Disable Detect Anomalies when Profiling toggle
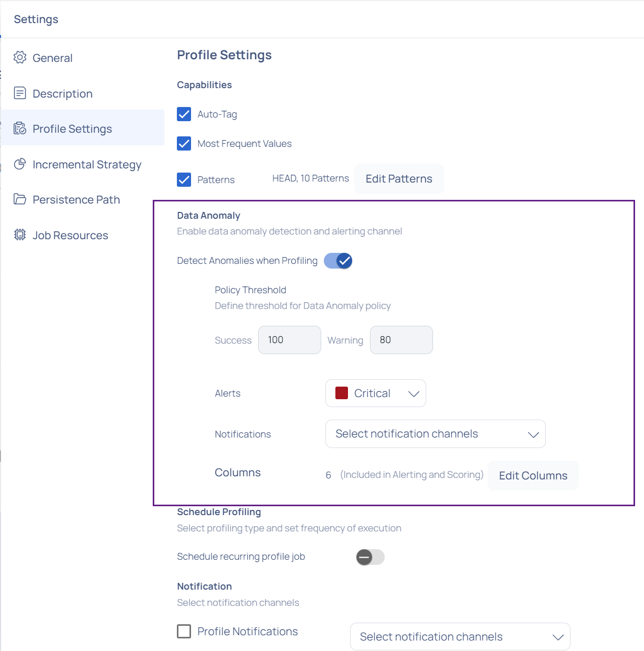 (x=338, y=261)
